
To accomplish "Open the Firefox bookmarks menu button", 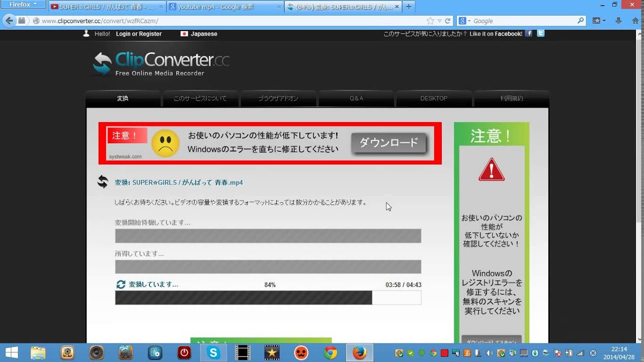I will click(599, 21).
